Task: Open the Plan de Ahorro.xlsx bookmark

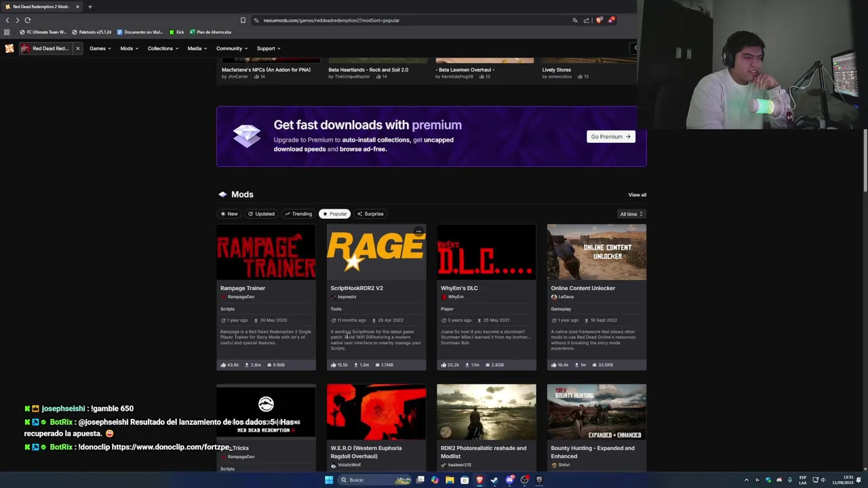Action: point(211,32)
